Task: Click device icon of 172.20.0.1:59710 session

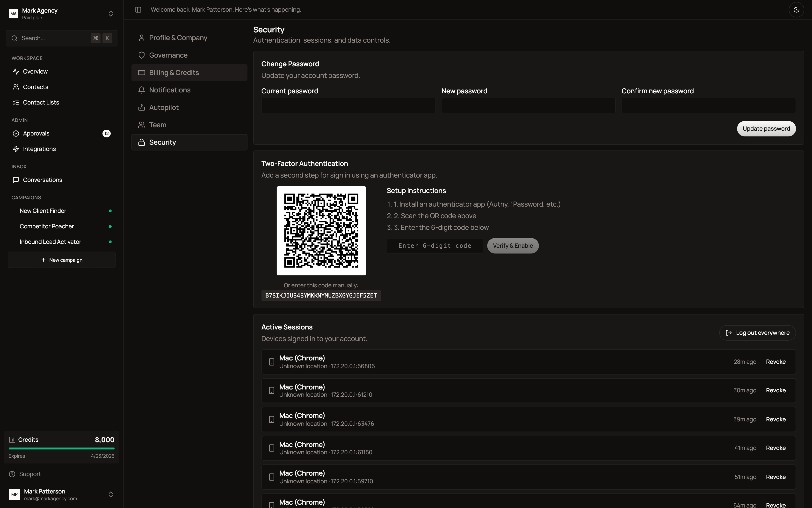Action: 271,477
